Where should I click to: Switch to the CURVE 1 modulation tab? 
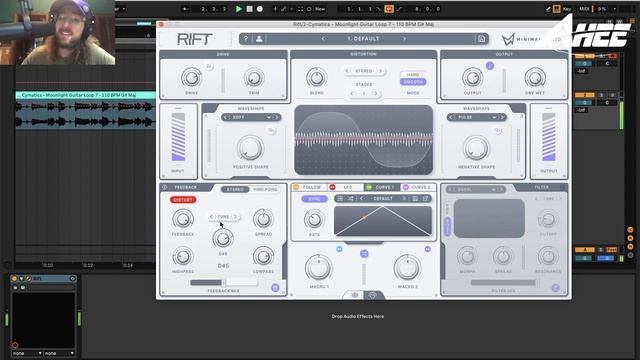(x=381, y=187)
